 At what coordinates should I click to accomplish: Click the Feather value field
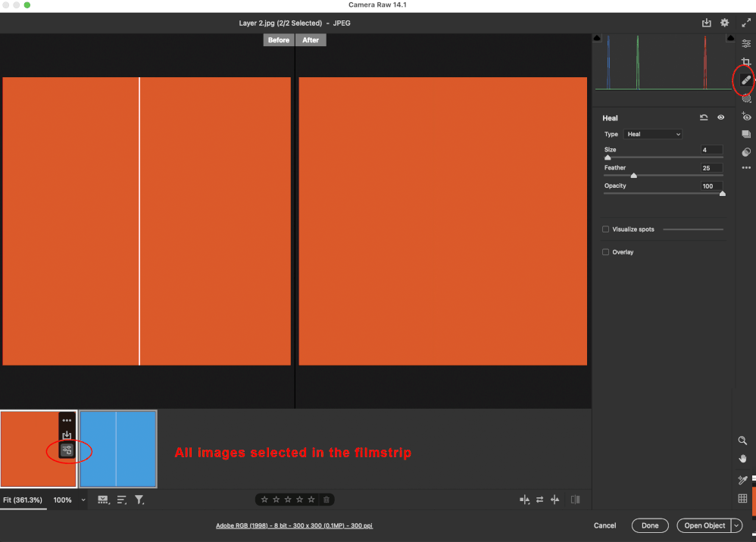coord(711,168)
